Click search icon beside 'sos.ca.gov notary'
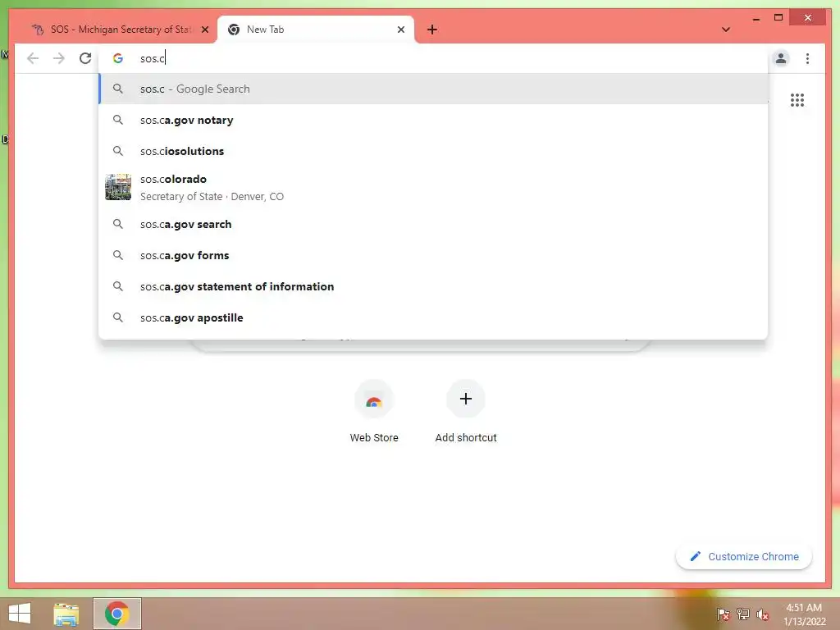 [118, 120]
